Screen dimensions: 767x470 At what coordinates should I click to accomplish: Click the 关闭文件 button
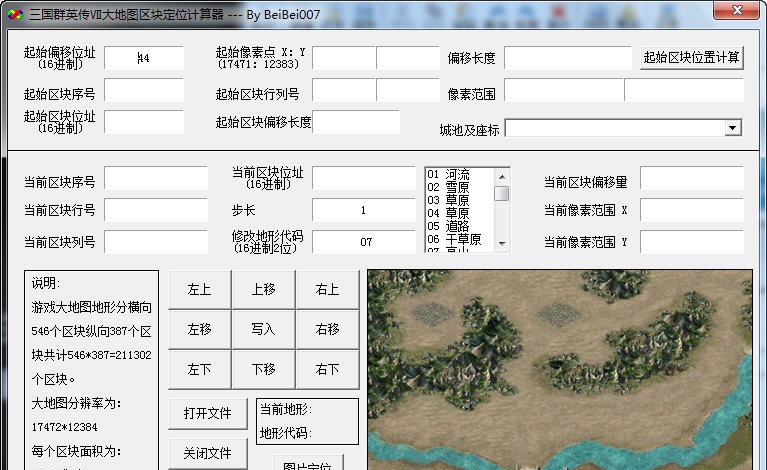coord(207,453)
